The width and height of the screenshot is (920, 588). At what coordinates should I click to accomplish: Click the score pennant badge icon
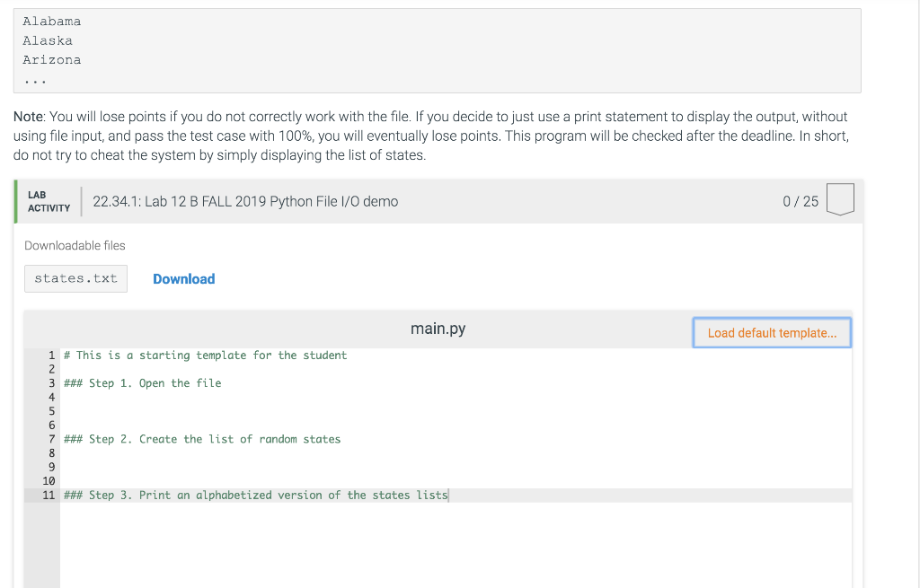[x=840, y=201]
